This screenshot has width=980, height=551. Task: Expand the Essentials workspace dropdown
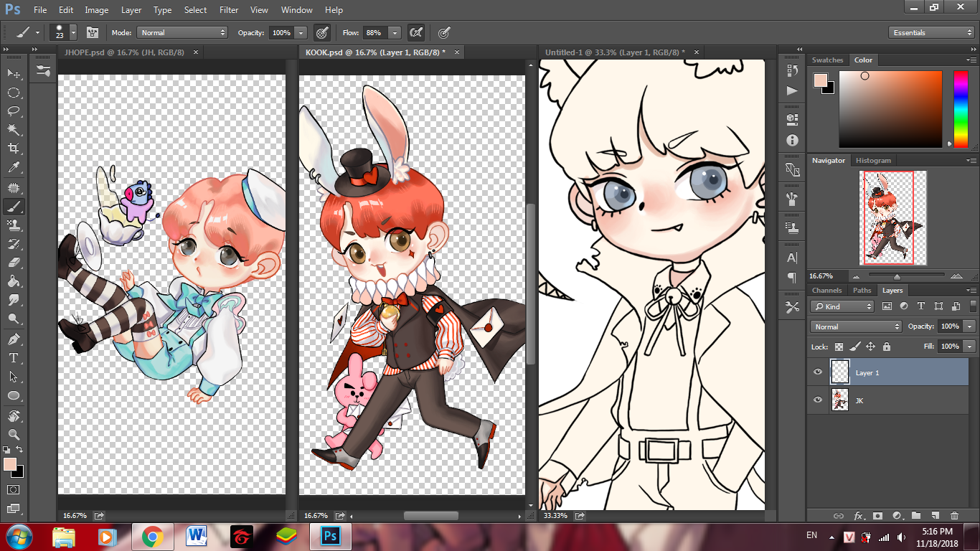click(931, 32)
